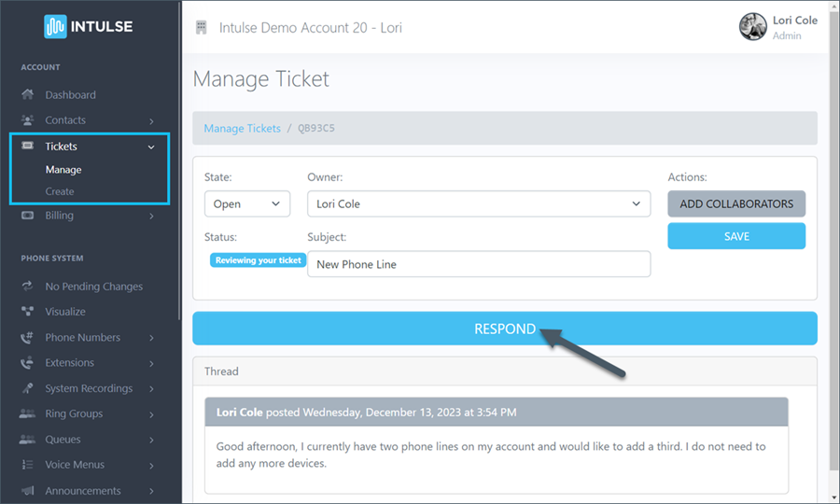The image size is (840, 504).
Task: Expand the Voice Menus submenu chevron
Action: (x=151, y=466)
